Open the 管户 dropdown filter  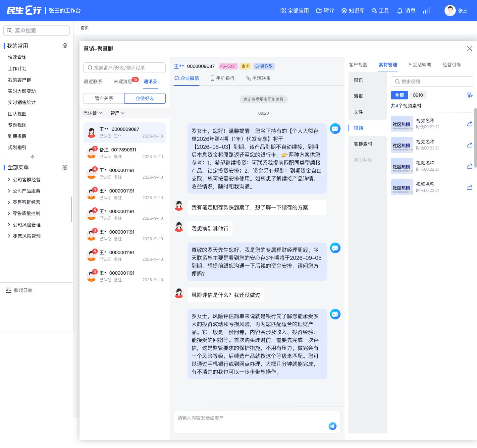tap(117, 113)
